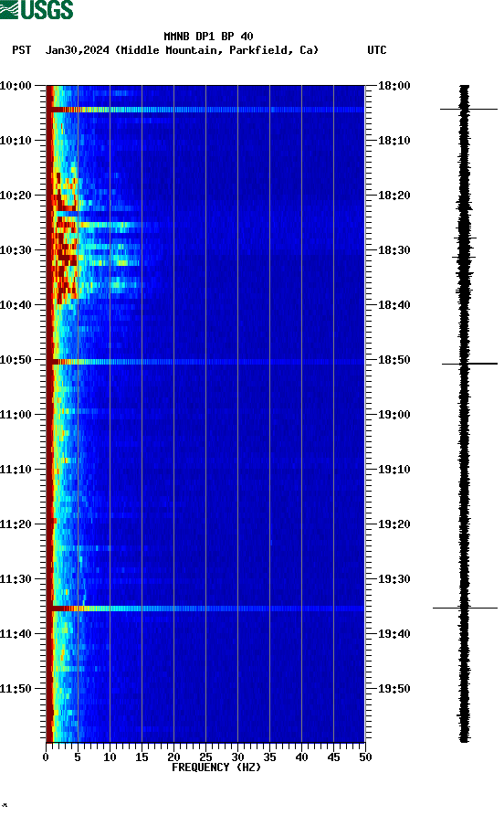The width and height of the screenshot is (504, 815).
Task: Click the '11:40' PST time label
Action: [16, 634]
